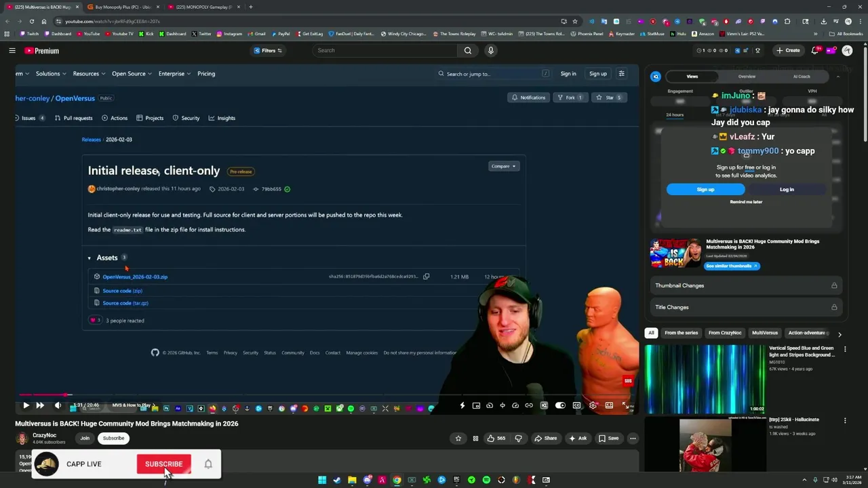868x488 pixels.
Task: Join the CrazyNoc channel membership
Action: [85, 439]
